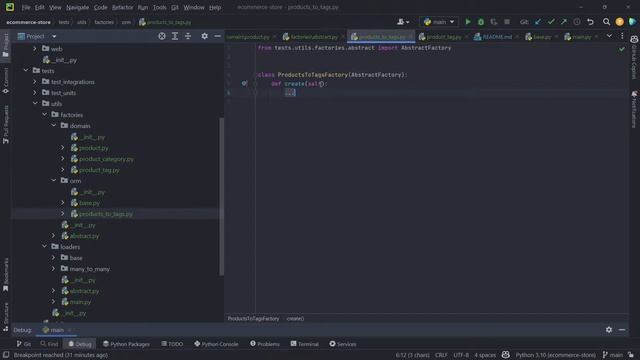Open Debug panel gear settings

609,329
